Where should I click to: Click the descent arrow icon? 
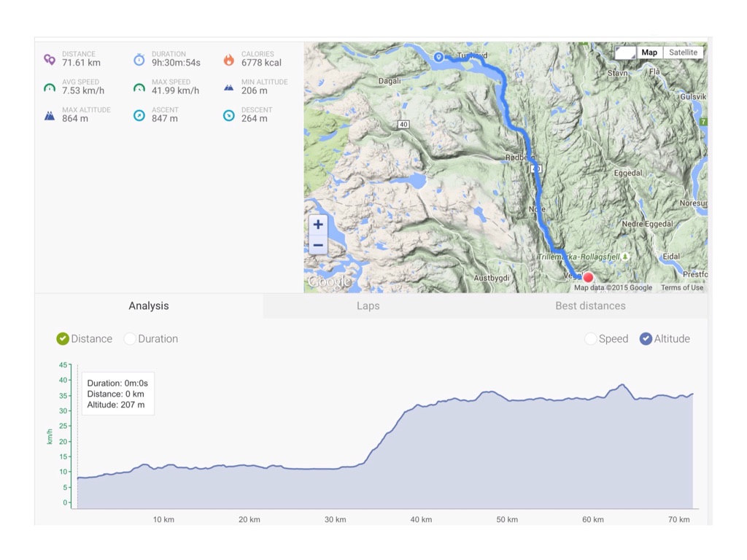point(229,115)
